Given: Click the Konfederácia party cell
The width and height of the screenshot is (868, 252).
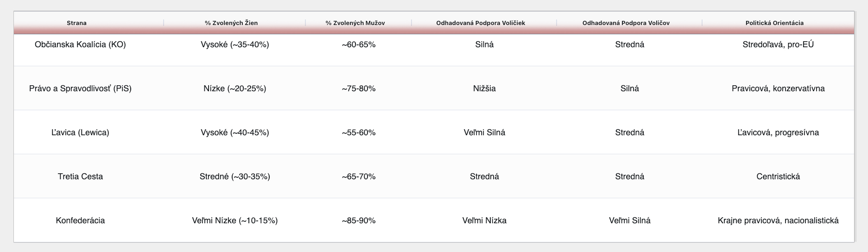Looking at the screenshot, I should tap(80, 220).
